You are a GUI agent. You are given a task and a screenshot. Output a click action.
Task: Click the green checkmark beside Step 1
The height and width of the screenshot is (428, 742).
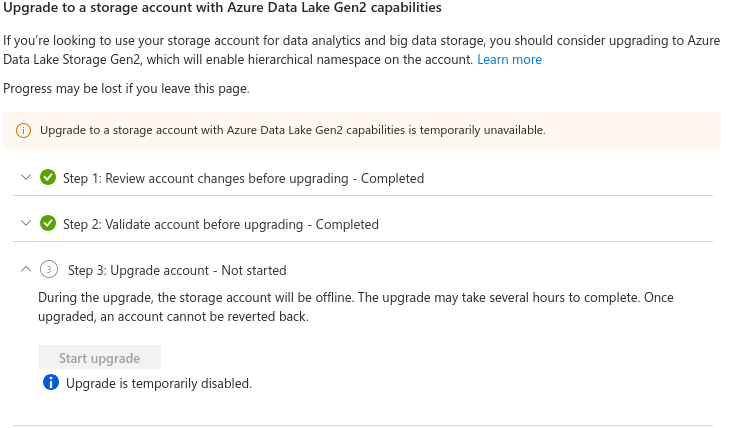pyautogui.click(x=47, y=178)
